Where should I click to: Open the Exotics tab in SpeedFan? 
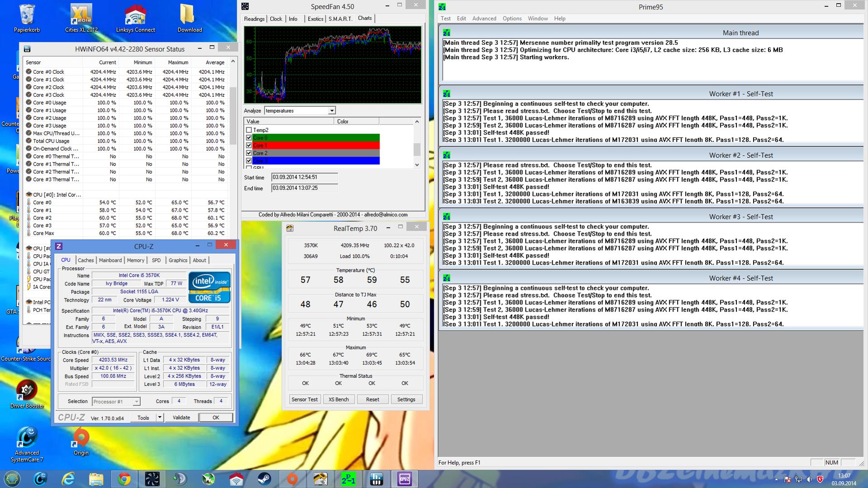point(316,19)
